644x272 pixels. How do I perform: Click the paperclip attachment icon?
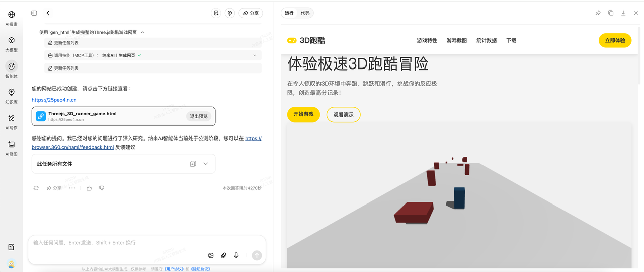click(224, 255)
